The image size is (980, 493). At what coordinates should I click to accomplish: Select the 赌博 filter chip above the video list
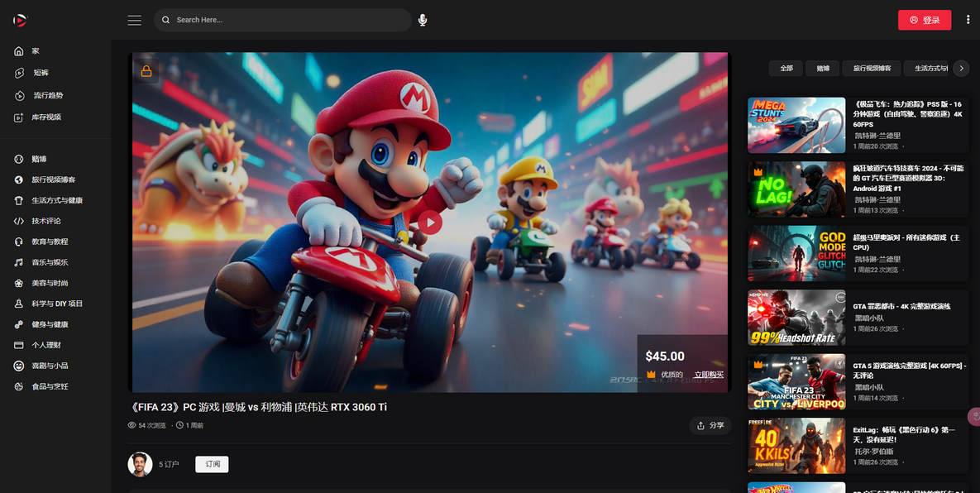[823, 69]
